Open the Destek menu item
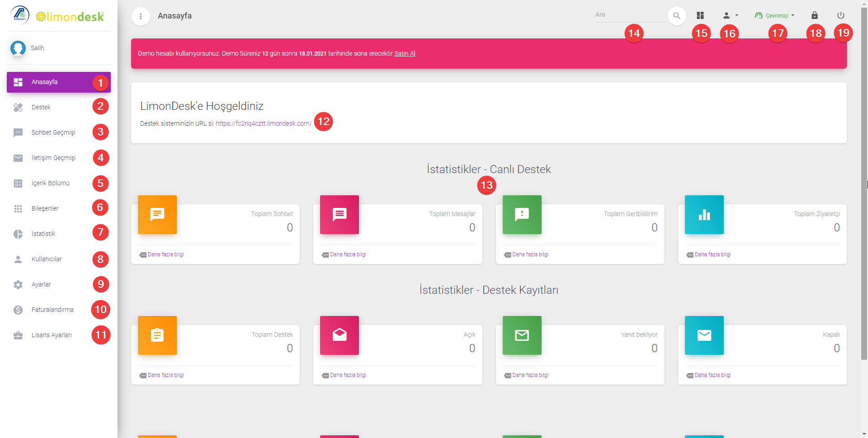The height and width of the screenshot is (438, 868). point(59,108)
